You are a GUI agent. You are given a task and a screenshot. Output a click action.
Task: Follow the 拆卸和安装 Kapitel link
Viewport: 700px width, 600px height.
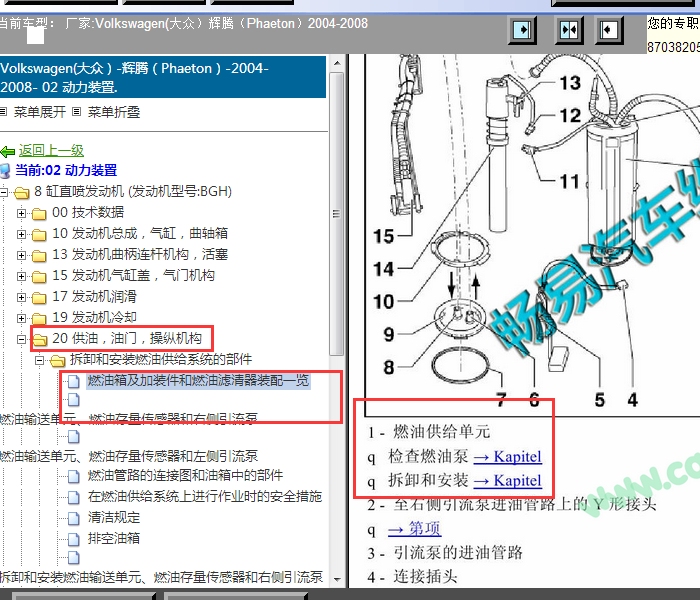pos(508,481)
